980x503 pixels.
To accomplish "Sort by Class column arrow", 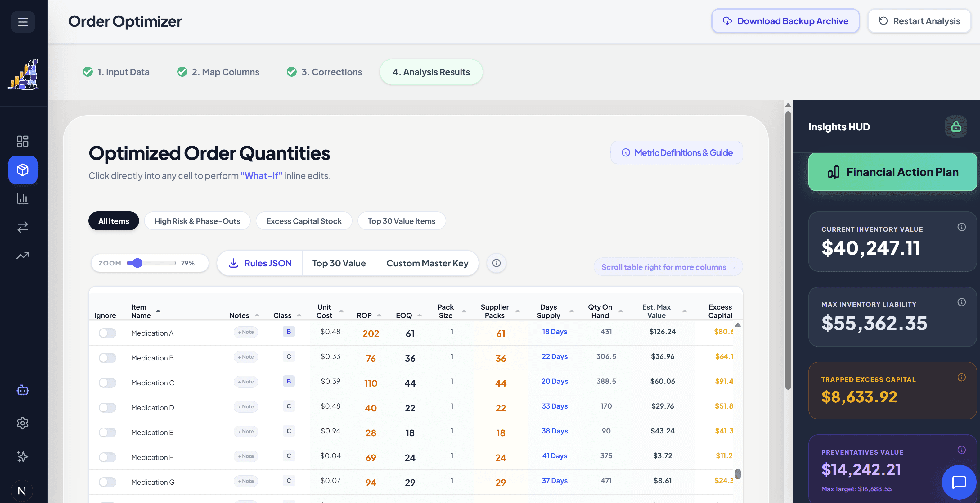I will (299, 315).
